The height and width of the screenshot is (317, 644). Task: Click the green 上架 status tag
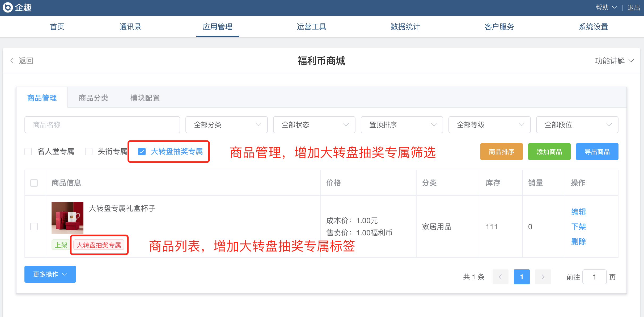[61, 245]
